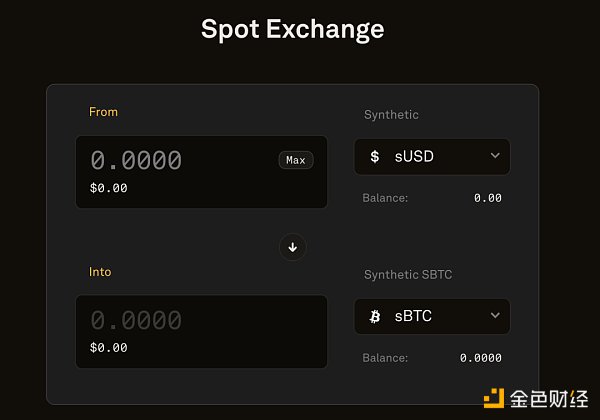Viewport: 600px width, 420px height.
Task: Expand the sBTC selector chevron
Action: (494, 316)
